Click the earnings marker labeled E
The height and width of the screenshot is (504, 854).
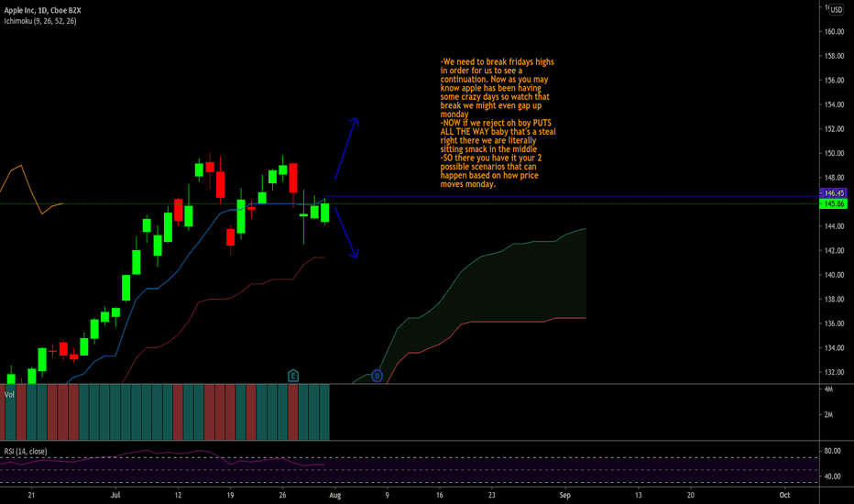[x=293, y=376]
